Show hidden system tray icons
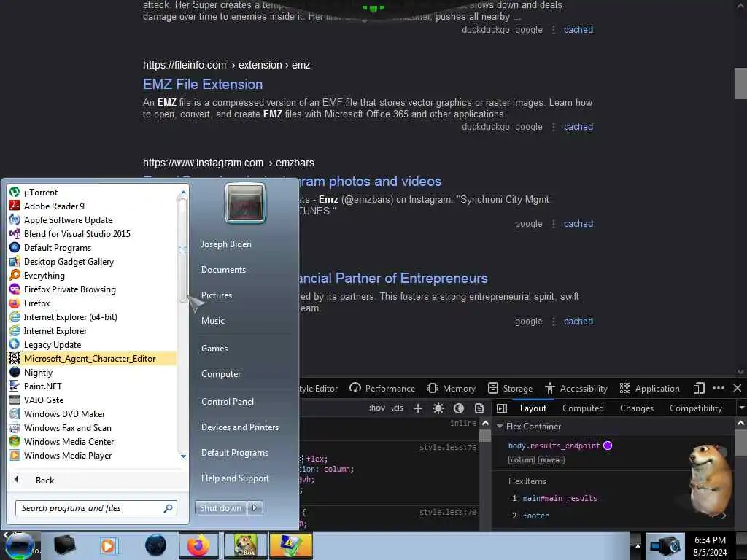 (638, 546)
